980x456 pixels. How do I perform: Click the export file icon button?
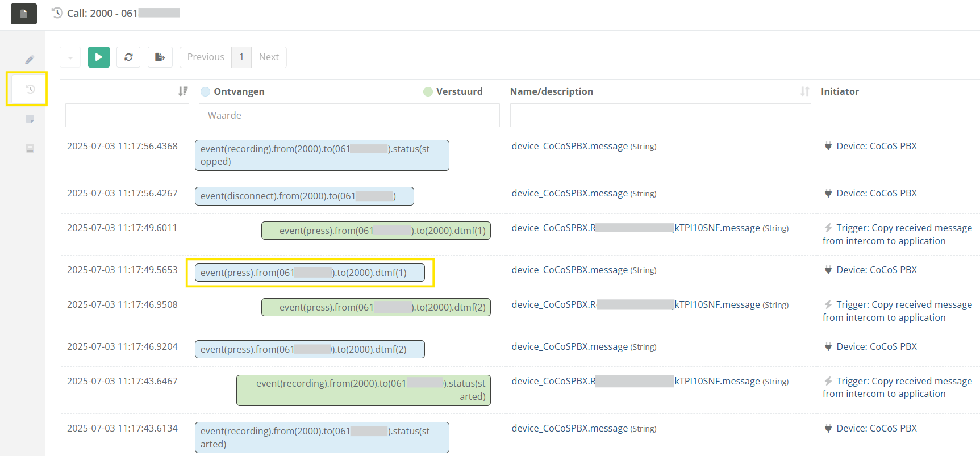click(160, 57)
